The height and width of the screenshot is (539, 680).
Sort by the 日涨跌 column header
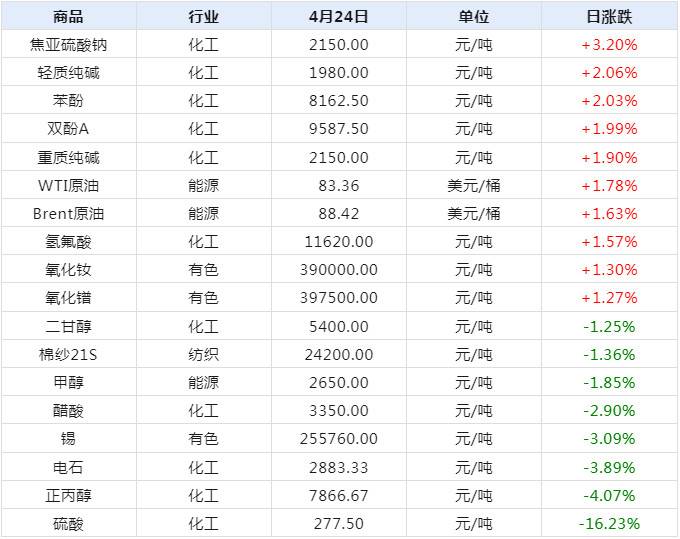point(609,17)
